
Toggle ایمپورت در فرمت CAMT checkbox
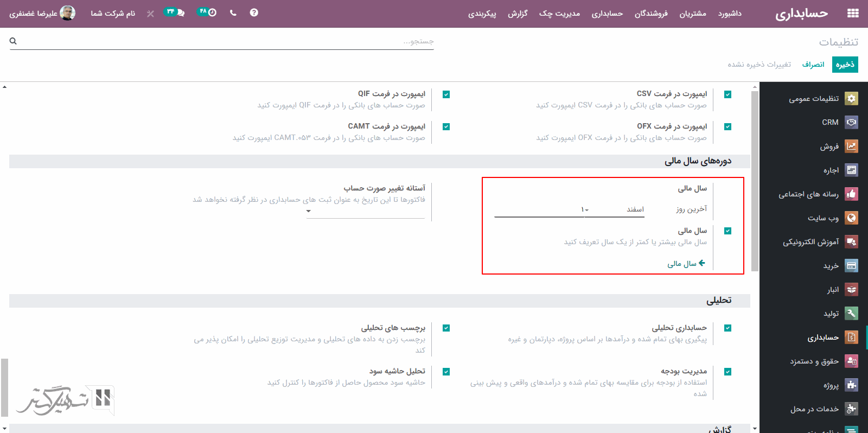[x=446, y=127]
